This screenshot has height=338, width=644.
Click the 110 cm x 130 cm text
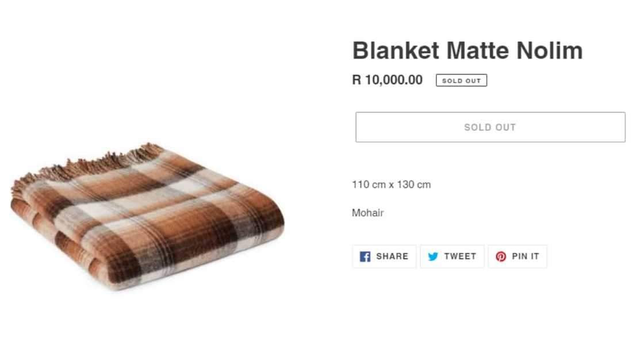coord(391,185)
